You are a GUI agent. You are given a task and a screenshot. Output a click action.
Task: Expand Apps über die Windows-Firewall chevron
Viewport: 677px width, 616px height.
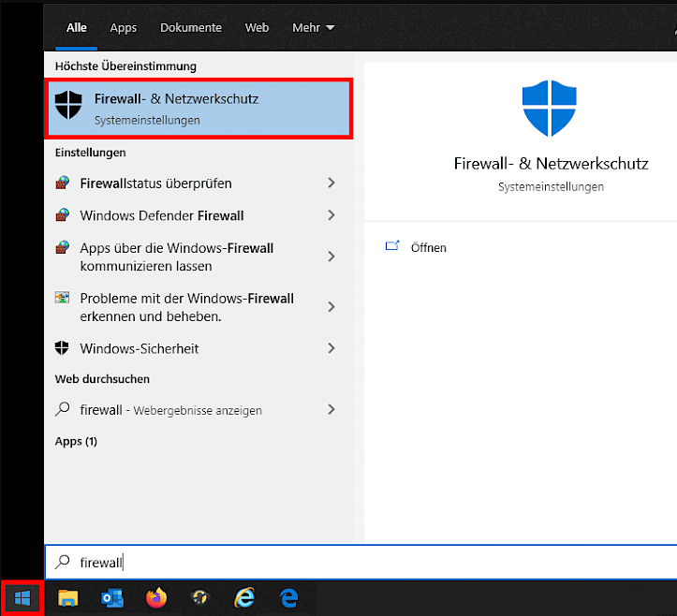pyautogui.click(x=331, y=257)
